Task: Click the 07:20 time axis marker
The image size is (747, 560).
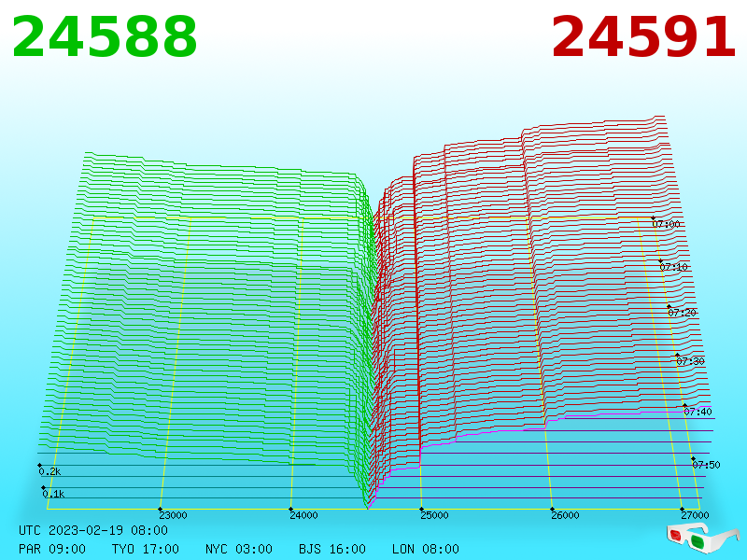Action: coord(683,313)
